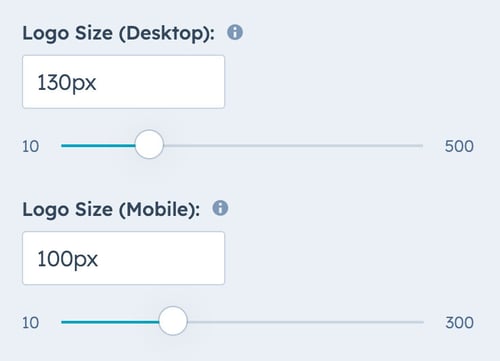Click the teal filled part of mobile slider

[110, 322]
